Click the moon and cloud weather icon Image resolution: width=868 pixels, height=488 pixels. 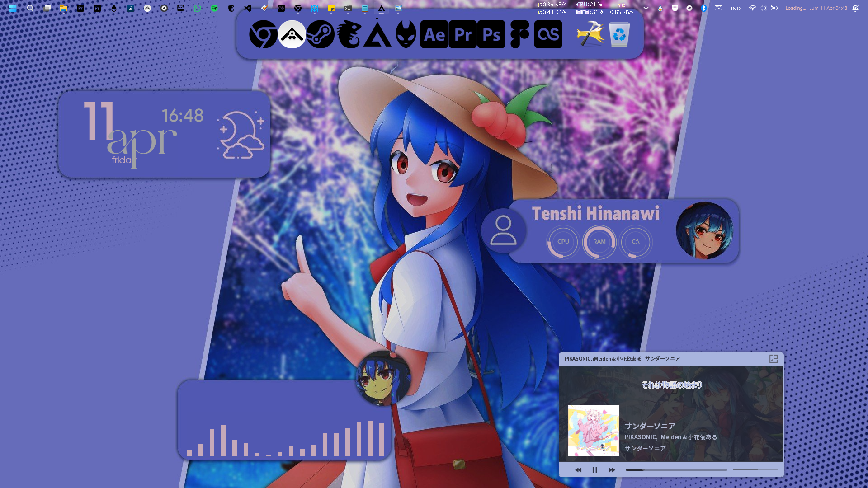click(x=241, y=135)
